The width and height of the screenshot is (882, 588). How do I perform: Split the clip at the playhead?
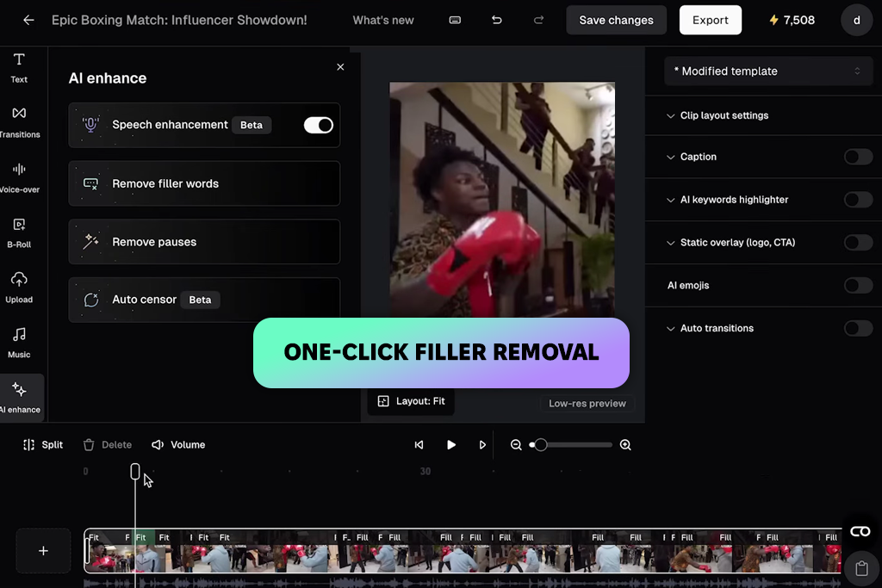43,444
